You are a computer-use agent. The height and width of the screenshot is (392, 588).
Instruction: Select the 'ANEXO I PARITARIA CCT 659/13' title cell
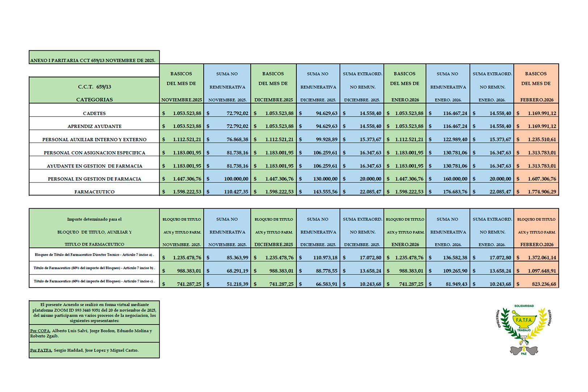[94, 60]
